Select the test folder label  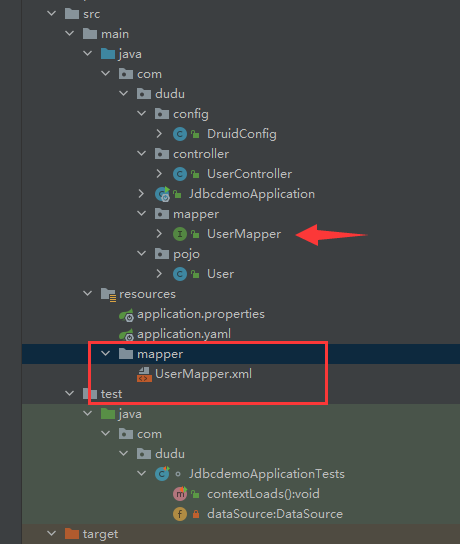pyautogui.click(x=111, y=394)
